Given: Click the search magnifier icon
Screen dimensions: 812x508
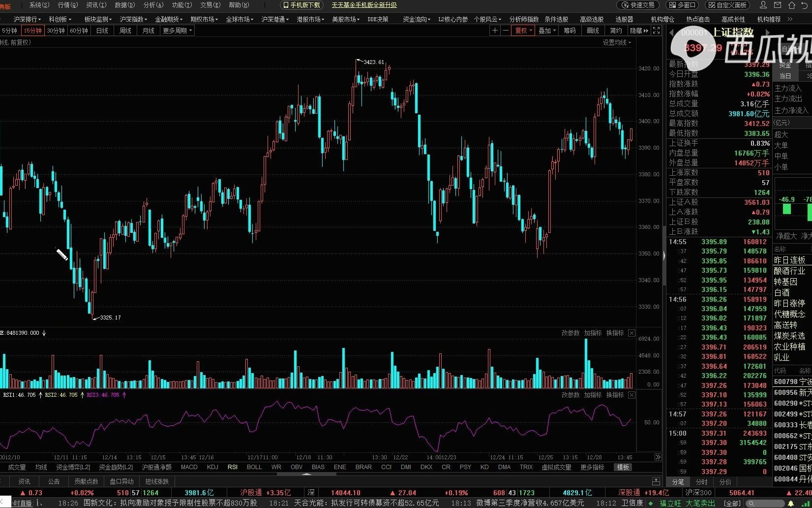Looking at the screenshot, I should (x=752, y=504).
